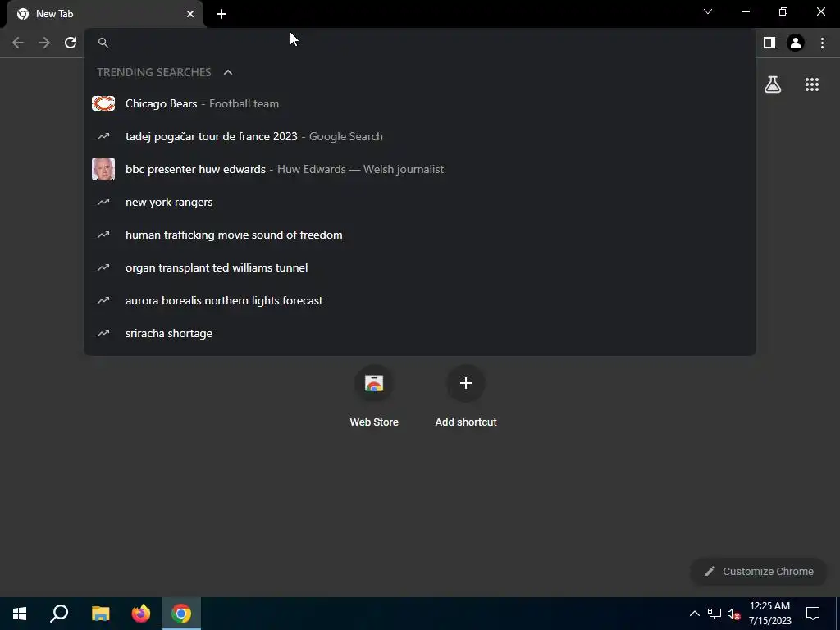Image resolution: width=840 pixels, height=630 pixels.
Task: Click the trending icon beside new york rangers
Action: 103,202
